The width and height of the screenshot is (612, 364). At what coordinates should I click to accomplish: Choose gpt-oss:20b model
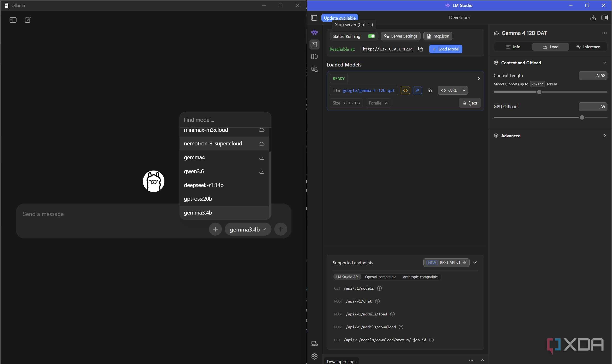pyautogui.click(x=224, y=199)
